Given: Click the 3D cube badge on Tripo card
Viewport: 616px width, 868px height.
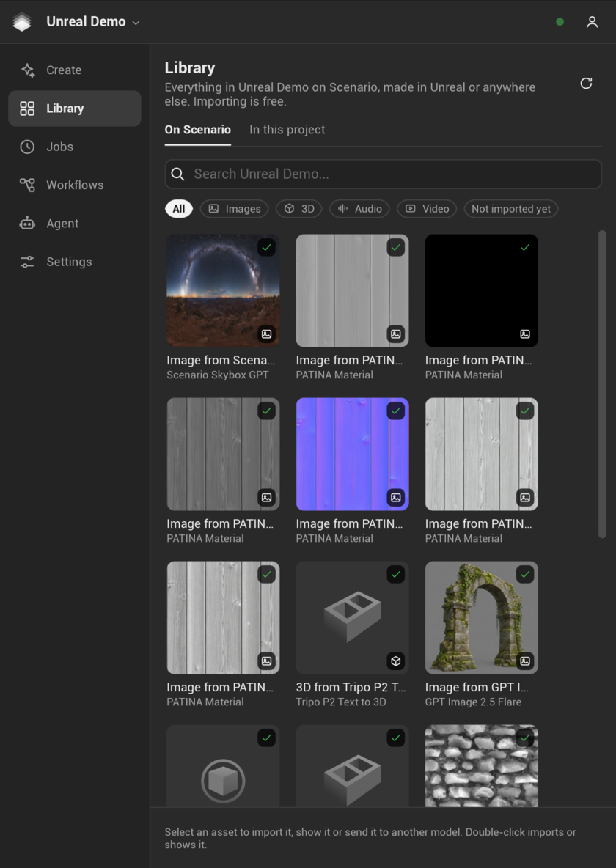Looking at the screenshot, I should pyautogui.click(x=395, y=661).
